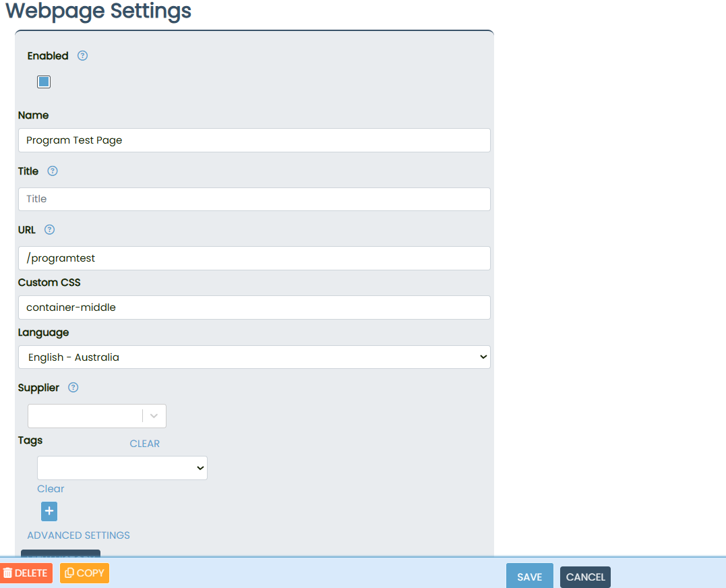Click the help icon beside URL
The image size is (726, 588).
click(x=49, y=230)
